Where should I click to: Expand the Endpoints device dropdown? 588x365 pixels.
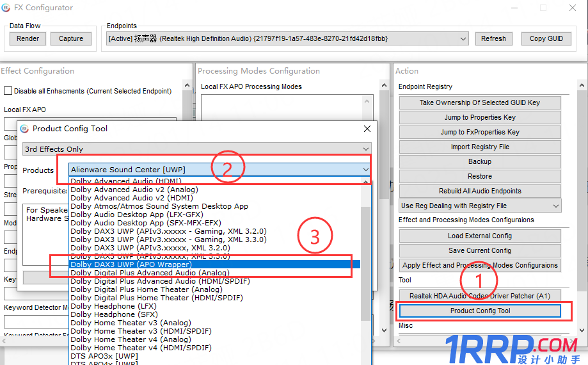tap(463, 38)
